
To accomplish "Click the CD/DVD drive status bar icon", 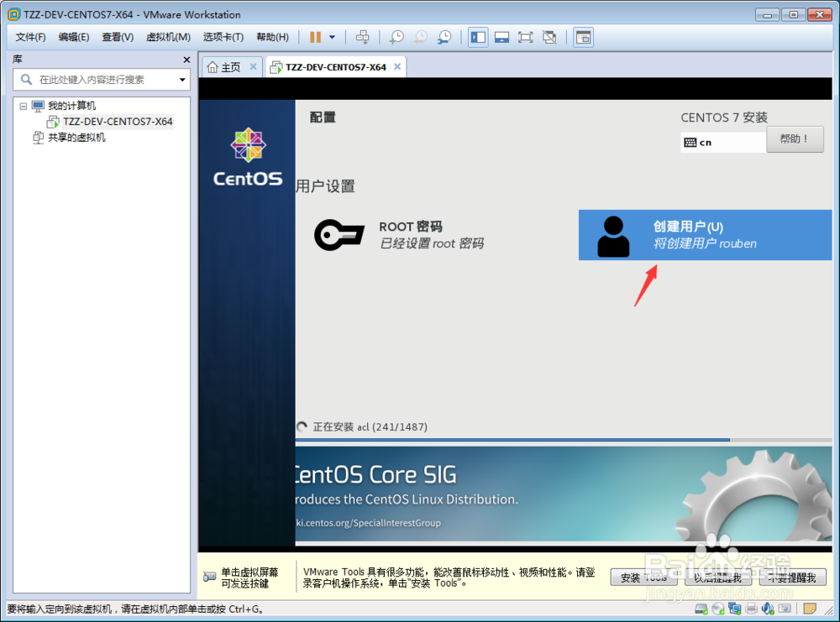I will click(718, 609).
